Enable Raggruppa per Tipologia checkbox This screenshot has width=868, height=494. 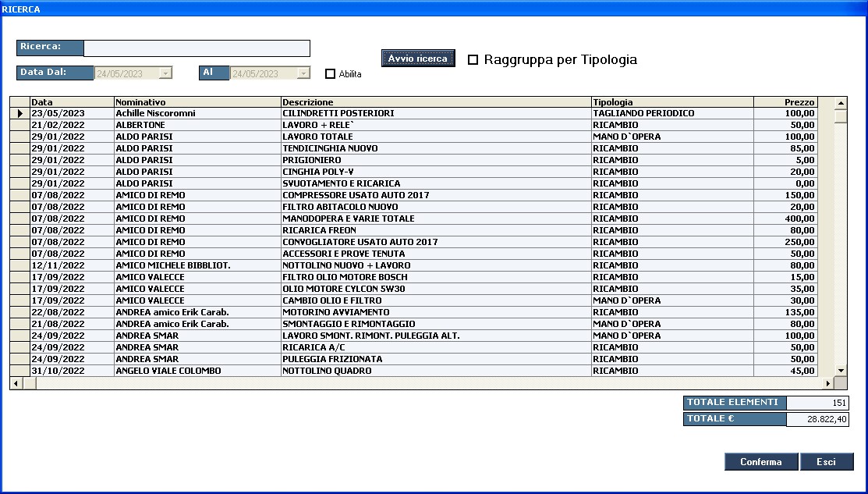click(473, 60)
